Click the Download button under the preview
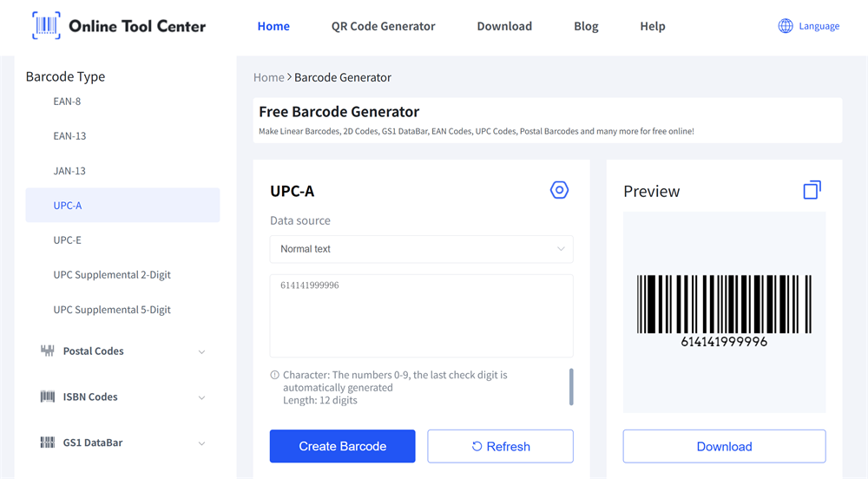868x479 pixels. tap(724, 446)
